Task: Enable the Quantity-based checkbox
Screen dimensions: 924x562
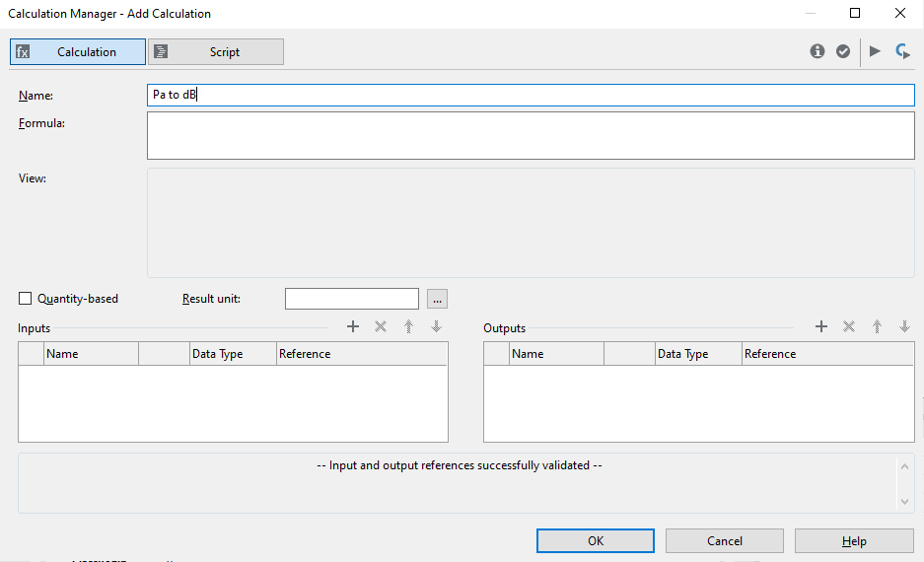Action: (x=26, y=299)
